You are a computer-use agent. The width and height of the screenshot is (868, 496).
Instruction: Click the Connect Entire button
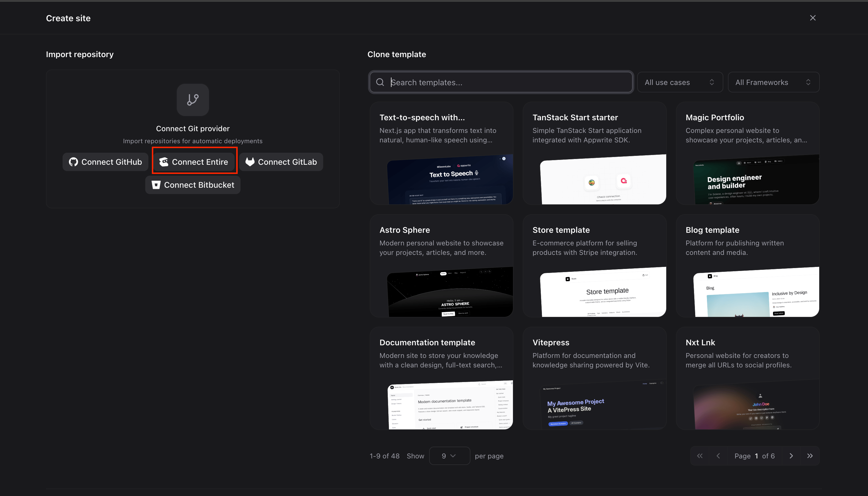(x=194, y=162)
